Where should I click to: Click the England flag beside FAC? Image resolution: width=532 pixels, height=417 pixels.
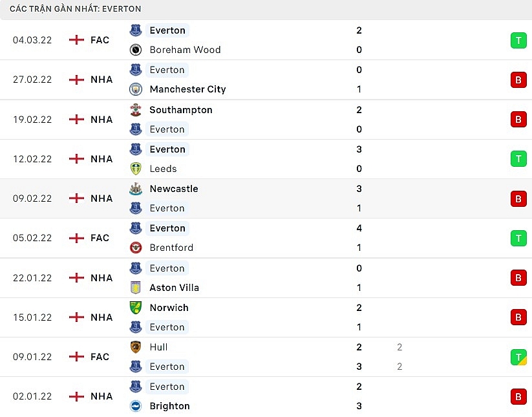(77, 39)
